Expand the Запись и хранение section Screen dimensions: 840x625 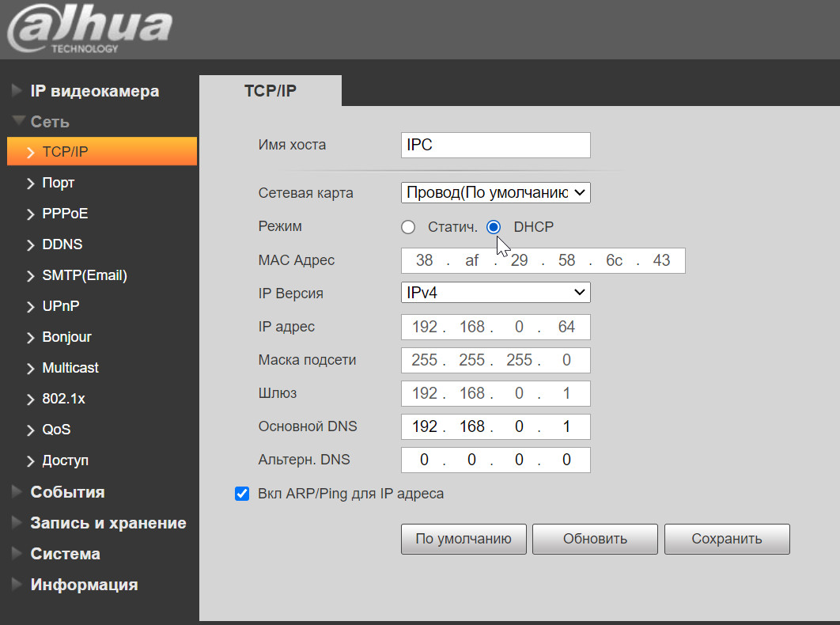pyautogui.click(x=108, y=523)
